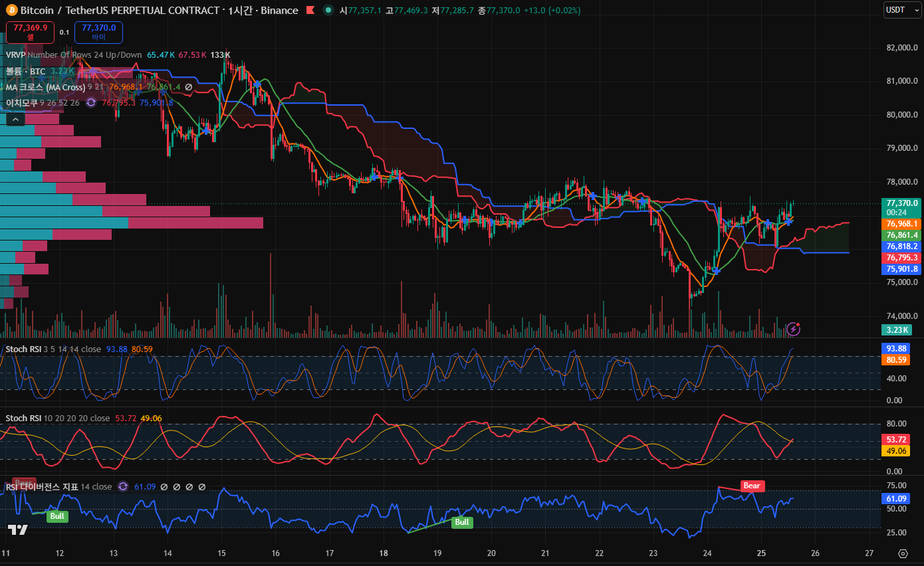Click the last crossed-circle icon on the RSI row
924x566 pixels.
[x=202, y=487]
